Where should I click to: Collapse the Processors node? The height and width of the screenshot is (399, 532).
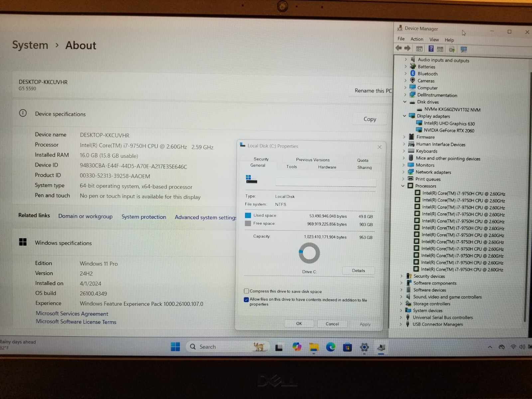pyautogui.click(x=403, y=186)
